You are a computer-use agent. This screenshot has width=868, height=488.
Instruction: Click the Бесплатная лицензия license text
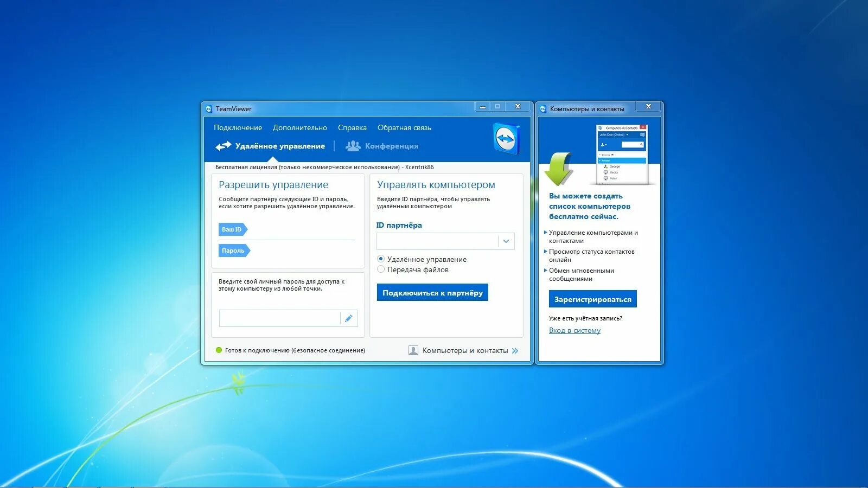[324, 167]
